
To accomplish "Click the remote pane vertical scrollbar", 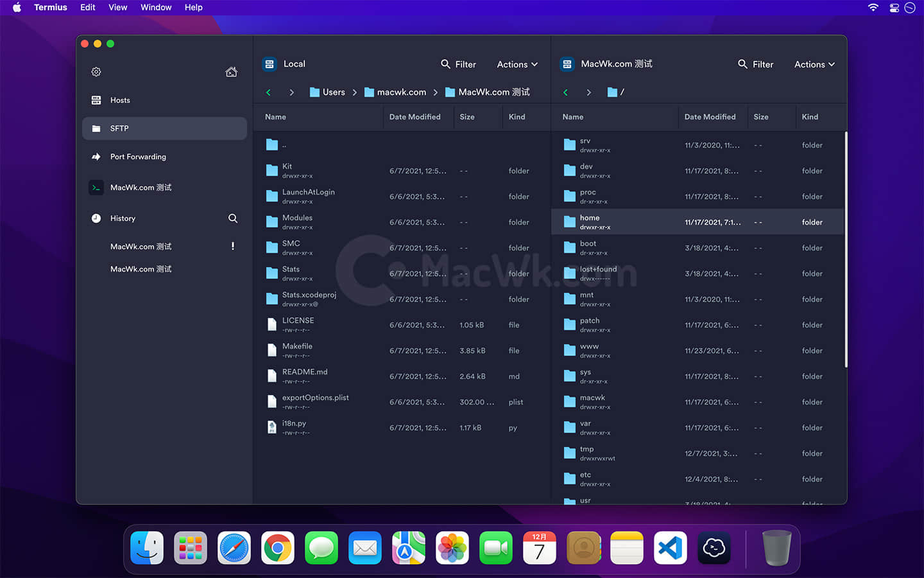I will coord(846,249).
